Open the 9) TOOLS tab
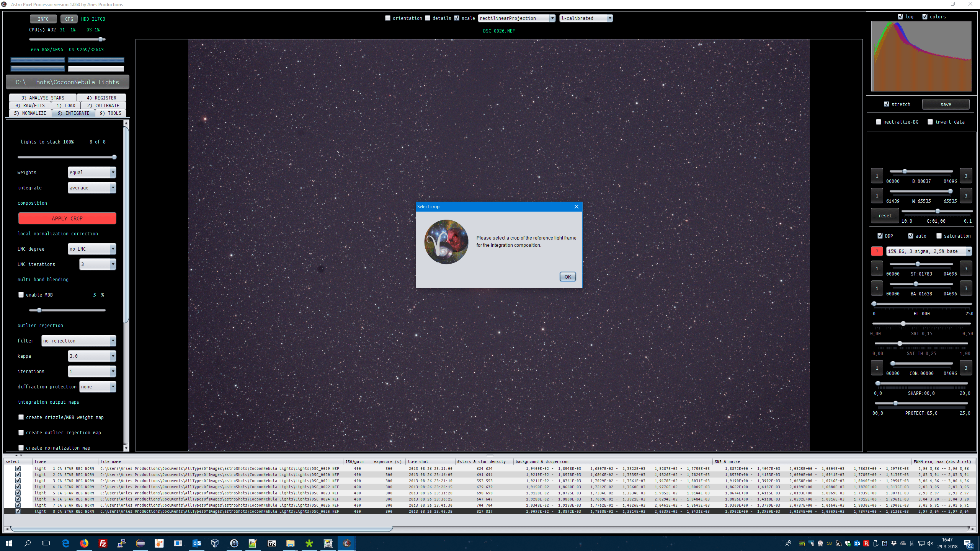The height and width of the screenshot is (551, 980). click(111, 113)
